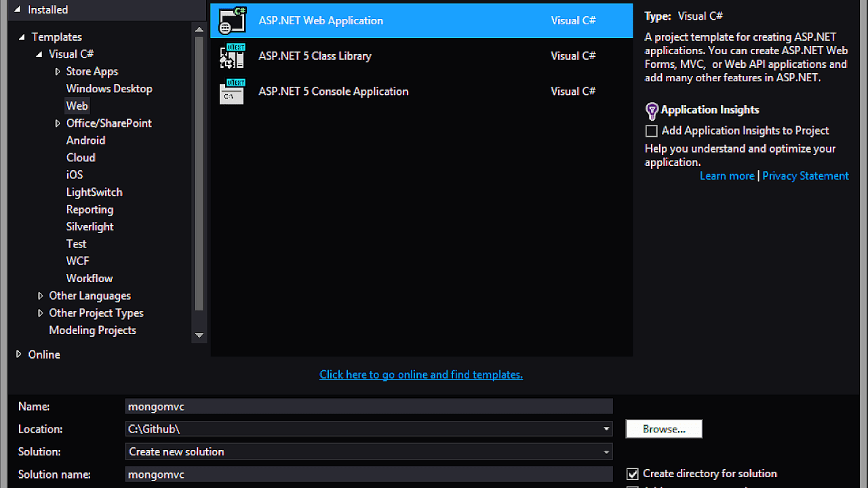This screenshot has height=488, width=868.
Task: Collapse the Templates tree node
Action: [x=22, y=37]
